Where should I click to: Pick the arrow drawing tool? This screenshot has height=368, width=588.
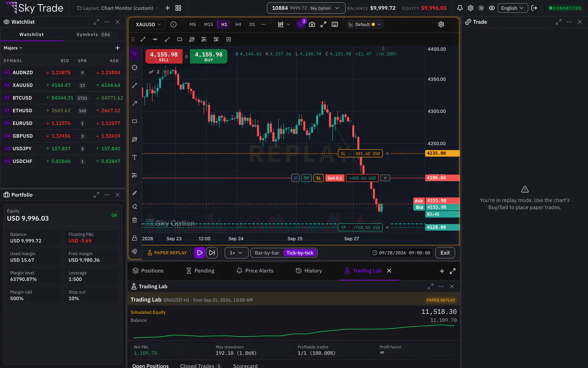click(135, 103)
